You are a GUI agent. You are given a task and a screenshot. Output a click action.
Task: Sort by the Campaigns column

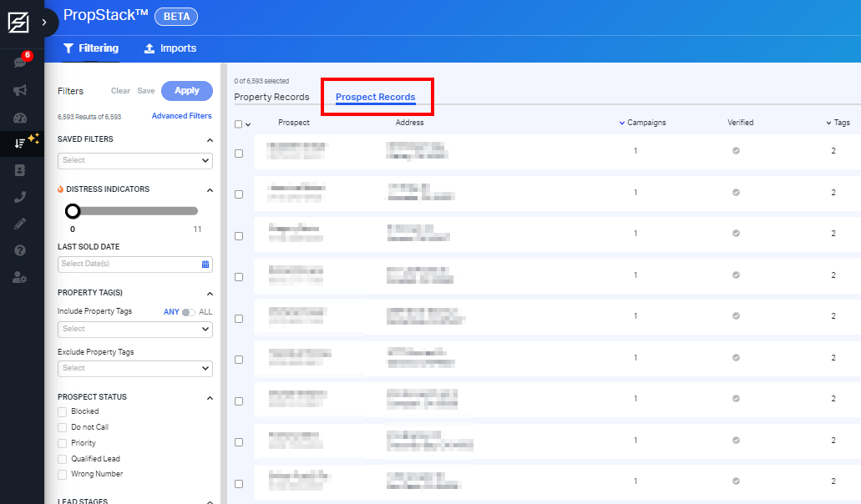point(642,123)
